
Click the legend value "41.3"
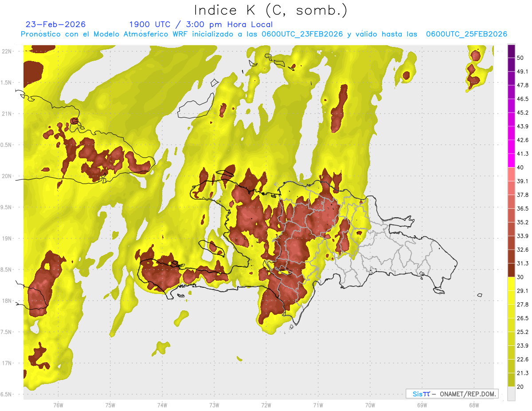523,154
